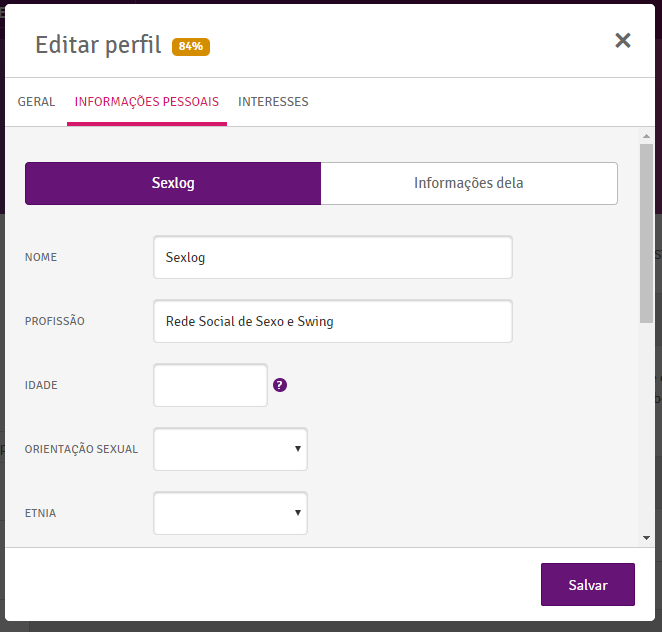Switch to Informações dela segment
Screen dimensions: 662x632
click(x=469, y=183)
